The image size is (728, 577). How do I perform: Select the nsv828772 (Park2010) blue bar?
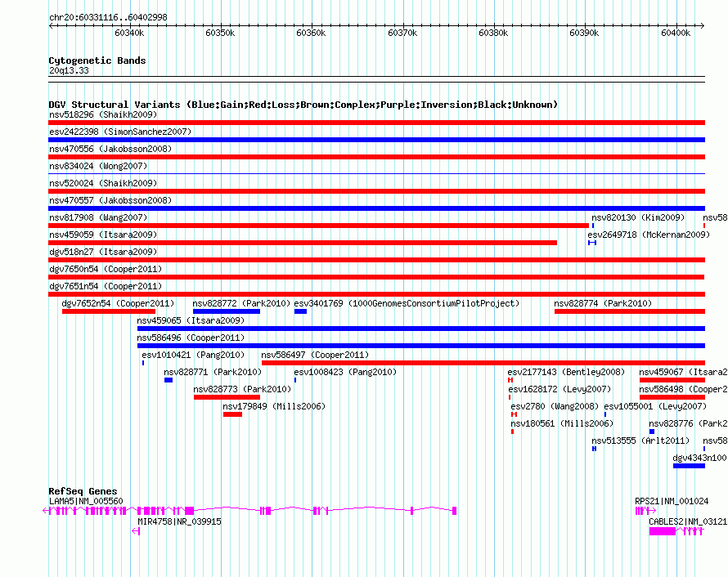[227, 311]
